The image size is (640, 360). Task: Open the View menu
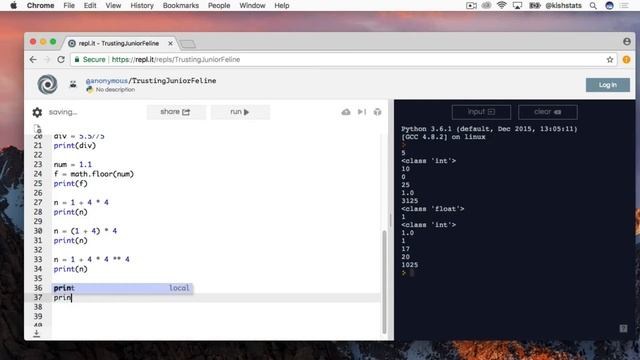pos(113,5)
